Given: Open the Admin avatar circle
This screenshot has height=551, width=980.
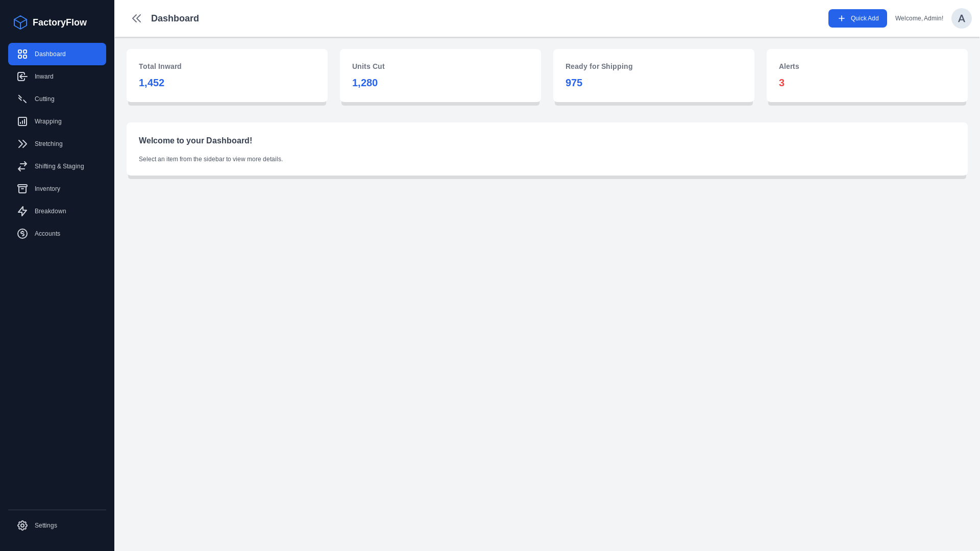Looking at the screenshot, I should coord(962,18).
